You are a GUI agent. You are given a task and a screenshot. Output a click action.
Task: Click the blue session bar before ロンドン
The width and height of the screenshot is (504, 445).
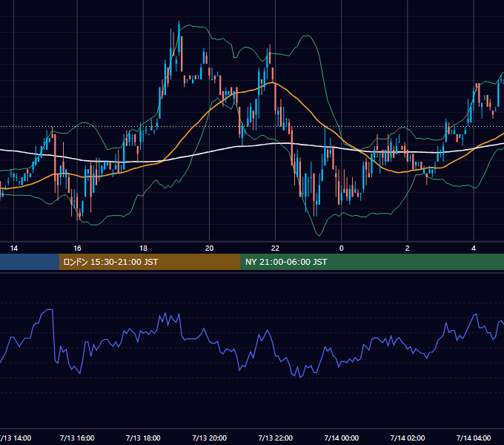tap(30, 262)
